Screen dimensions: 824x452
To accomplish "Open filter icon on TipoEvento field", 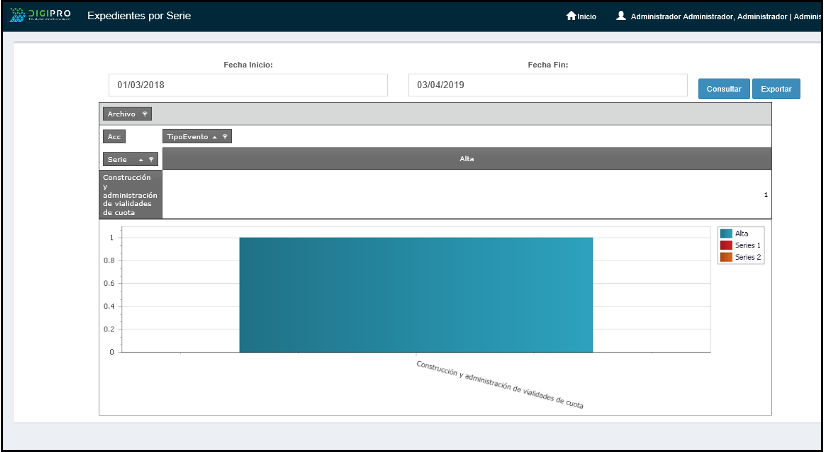I will [225, 136].
